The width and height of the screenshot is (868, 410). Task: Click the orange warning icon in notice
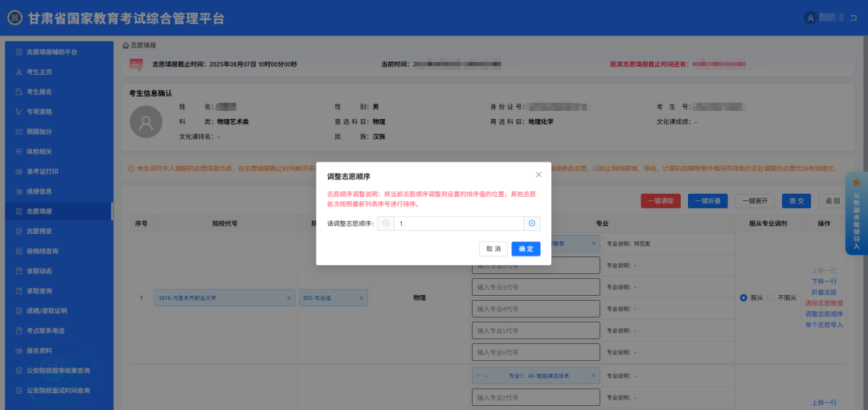tap(131, 169)
